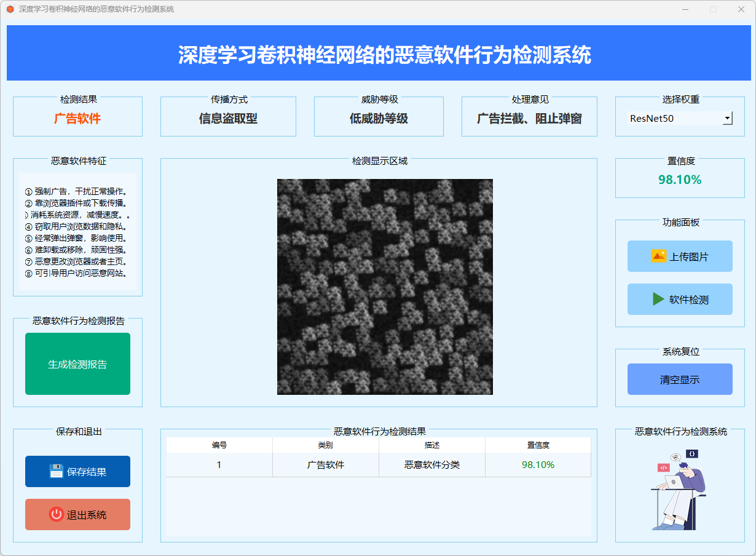Minimize the detection system window
This screenshot has height=556, width=756.
point(685,9)
